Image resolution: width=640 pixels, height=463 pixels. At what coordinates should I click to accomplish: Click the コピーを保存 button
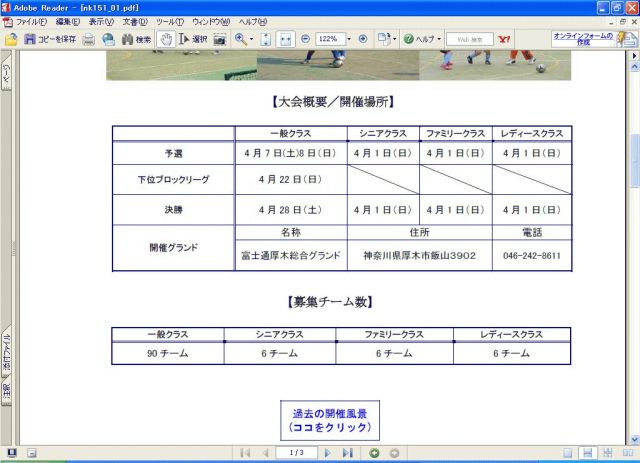[x=51, y=39]
